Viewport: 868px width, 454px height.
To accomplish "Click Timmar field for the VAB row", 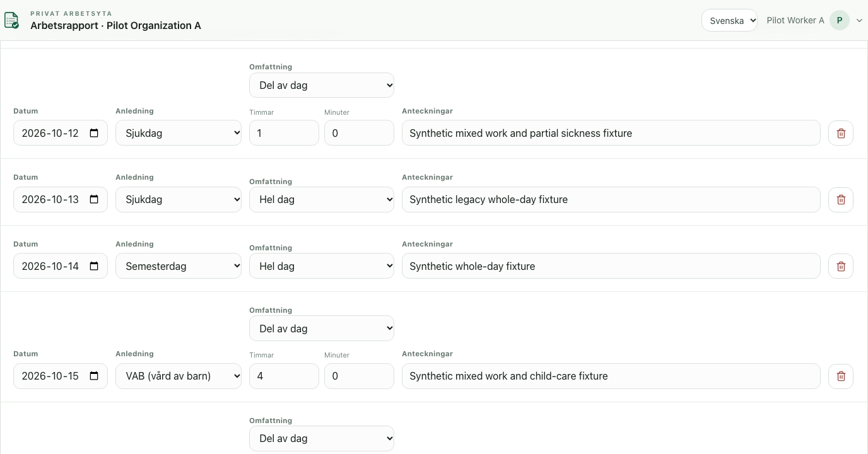I will [x=284, y=376].
